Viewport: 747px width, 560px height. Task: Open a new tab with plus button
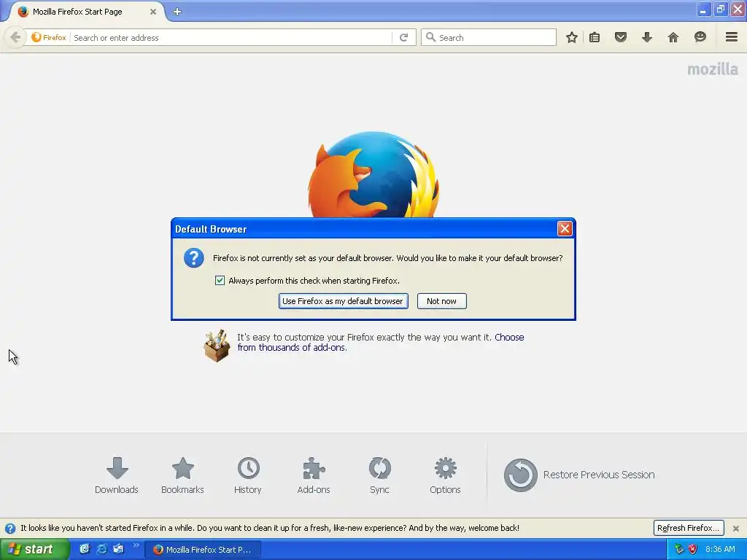point(177,12)
